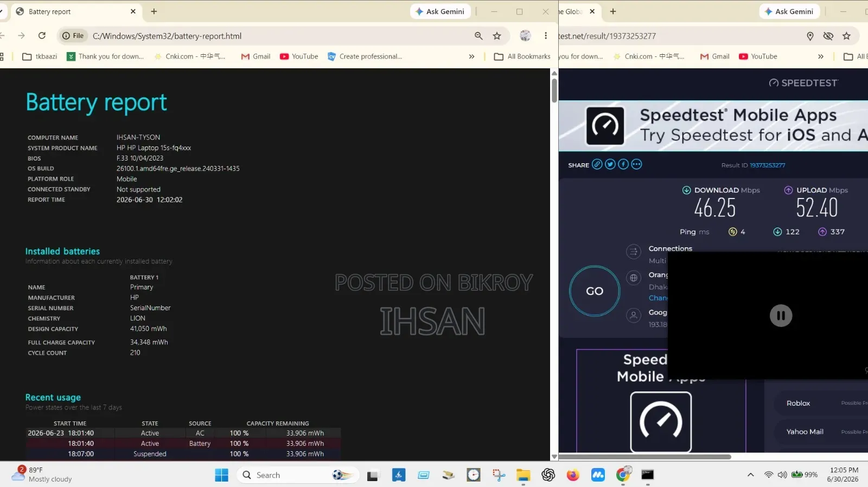Open a new tab in Speedtest window
This screenshot has height=487, width=868.
(x=613, y=11)
